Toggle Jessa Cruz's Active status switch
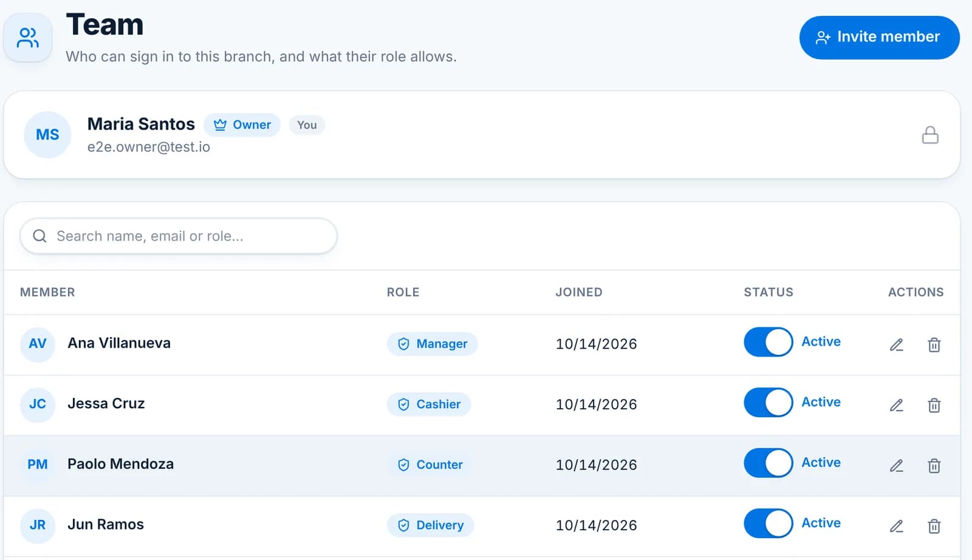Viewport: 972px width, 560px height. coord(768,403)
